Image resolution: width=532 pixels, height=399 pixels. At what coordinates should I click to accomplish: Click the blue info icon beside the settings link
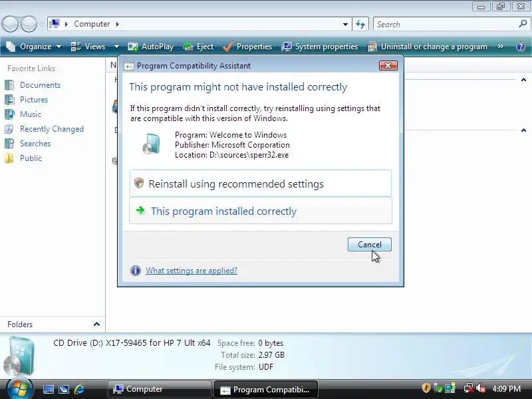tap(136, 271)
